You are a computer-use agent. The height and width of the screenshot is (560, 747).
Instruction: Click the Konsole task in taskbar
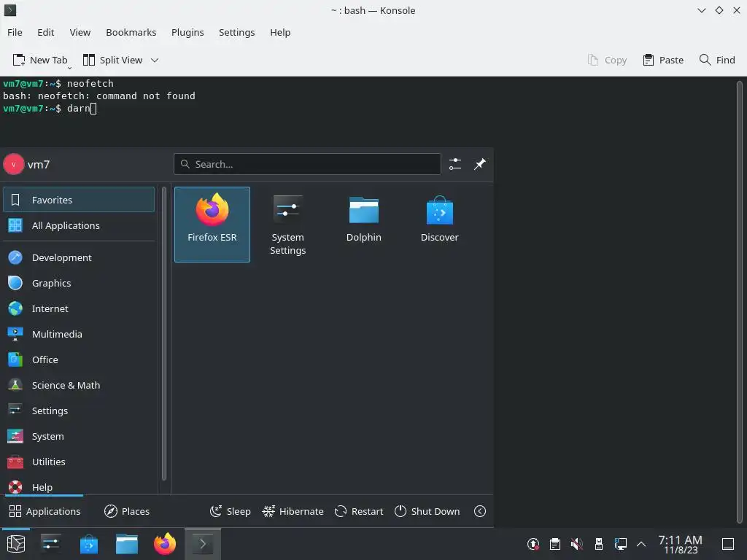coord(203,544)
